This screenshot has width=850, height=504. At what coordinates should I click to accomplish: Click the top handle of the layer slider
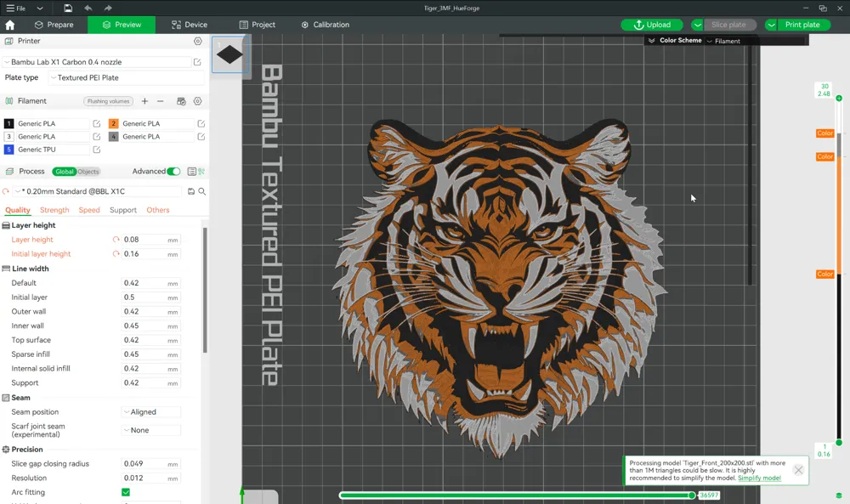coord(839,98)
